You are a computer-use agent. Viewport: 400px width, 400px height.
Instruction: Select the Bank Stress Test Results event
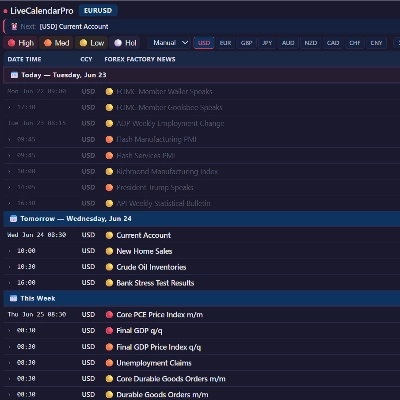click(x=155, y=283)
